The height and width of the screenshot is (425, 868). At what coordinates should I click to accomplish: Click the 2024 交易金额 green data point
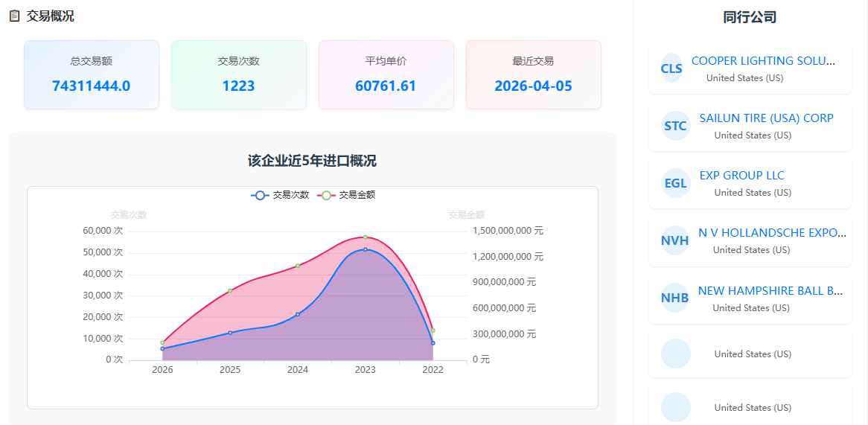click(x=298, y=266)
